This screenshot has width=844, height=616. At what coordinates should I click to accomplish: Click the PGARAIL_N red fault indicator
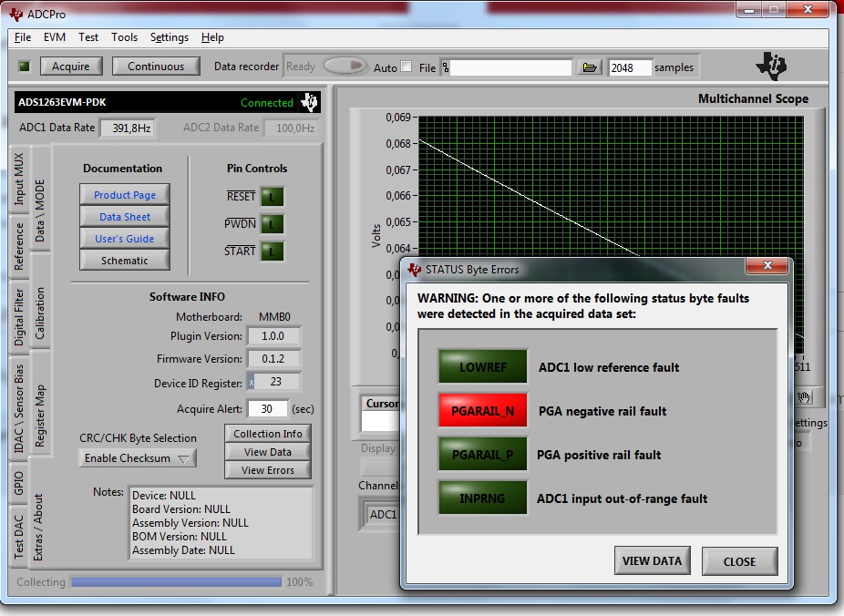point(482,410)
